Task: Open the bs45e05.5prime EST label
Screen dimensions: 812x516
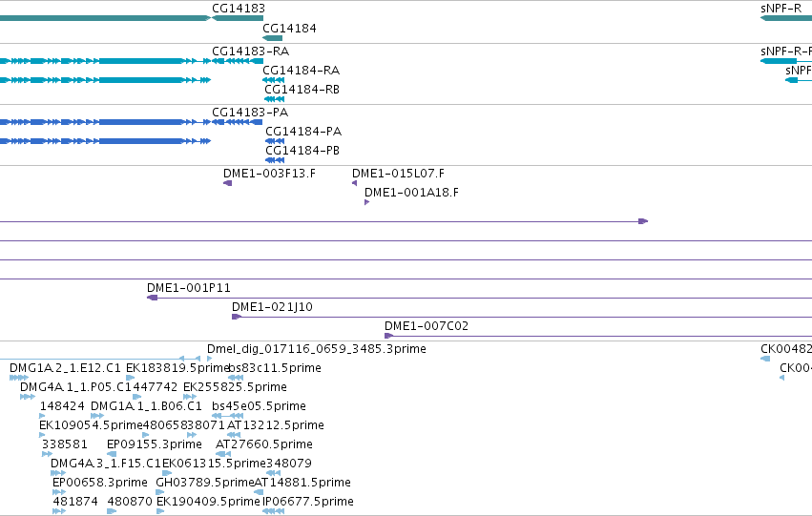Action: pos(259,406)
